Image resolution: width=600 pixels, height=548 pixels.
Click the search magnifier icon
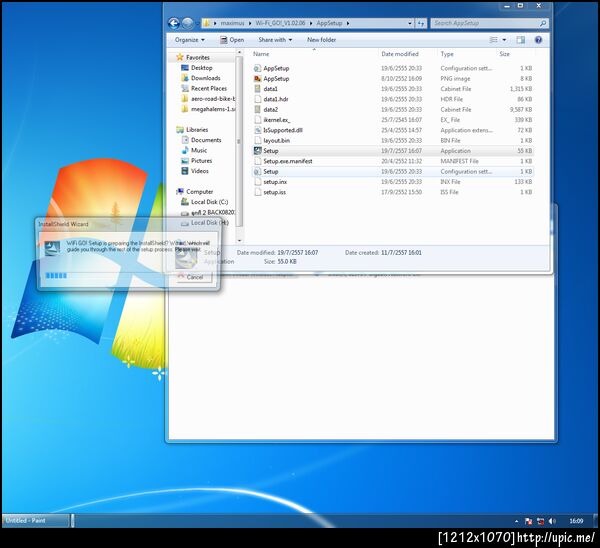click(543, 23)
